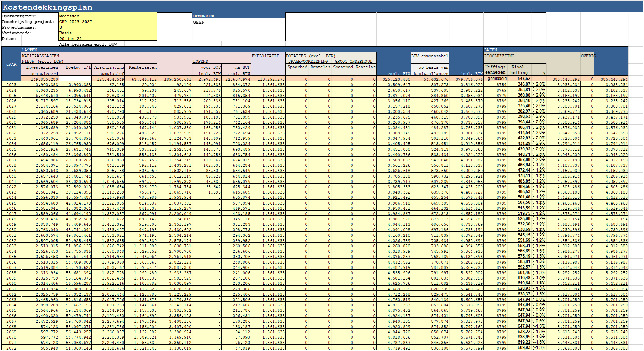644x351 pixels.
Task: Click the OPMERKING header cell
Action: [238, 16]
